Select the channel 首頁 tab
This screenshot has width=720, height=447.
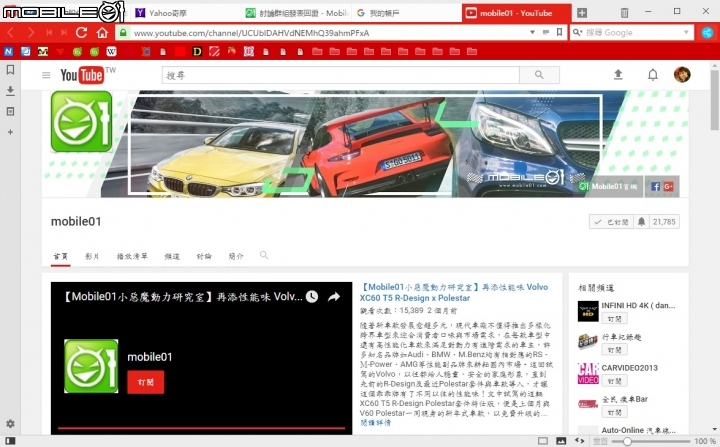60,256
